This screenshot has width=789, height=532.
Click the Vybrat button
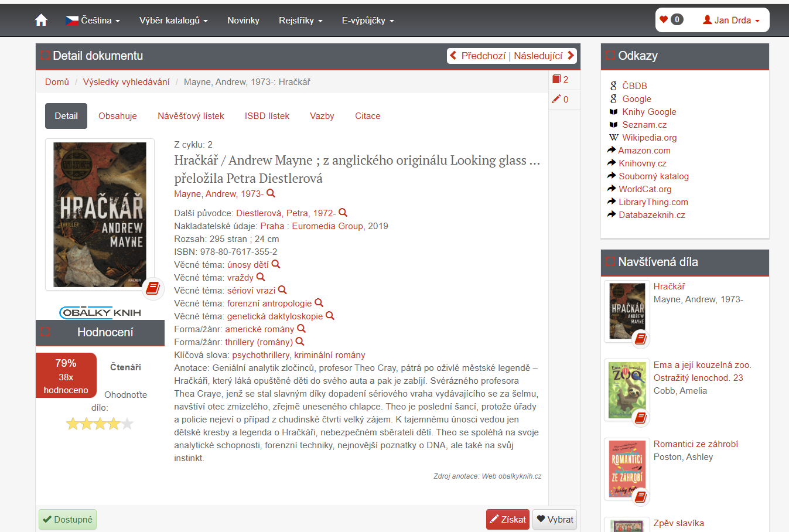coord(555,519)
